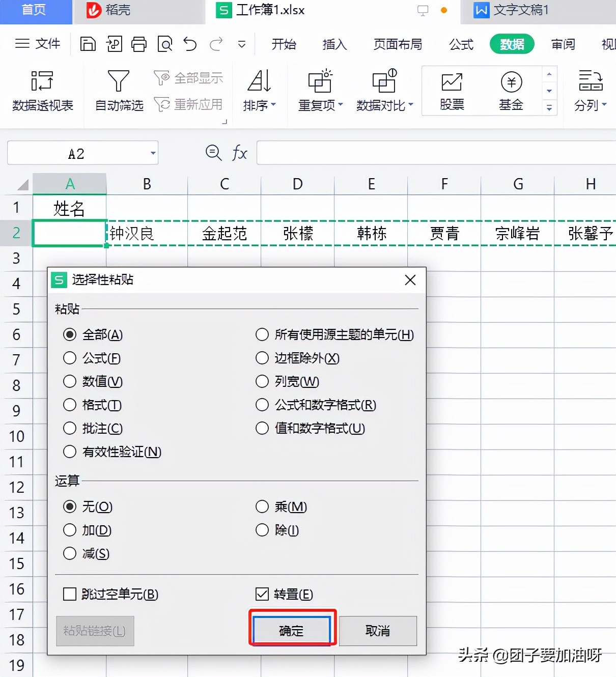Select all source-theme cells option (所有使用源主题的单元)
616x677 pixels.
click(x=262, y=334)
